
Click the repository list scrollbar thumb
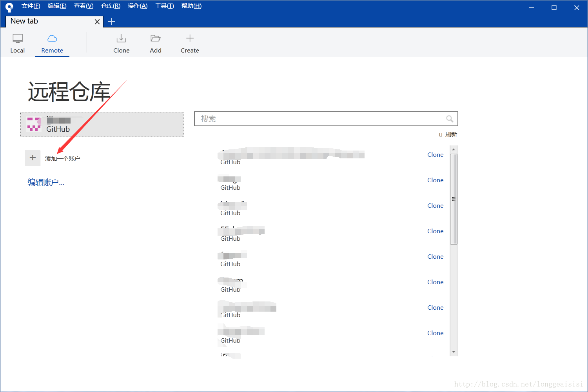tap(454, 199)
